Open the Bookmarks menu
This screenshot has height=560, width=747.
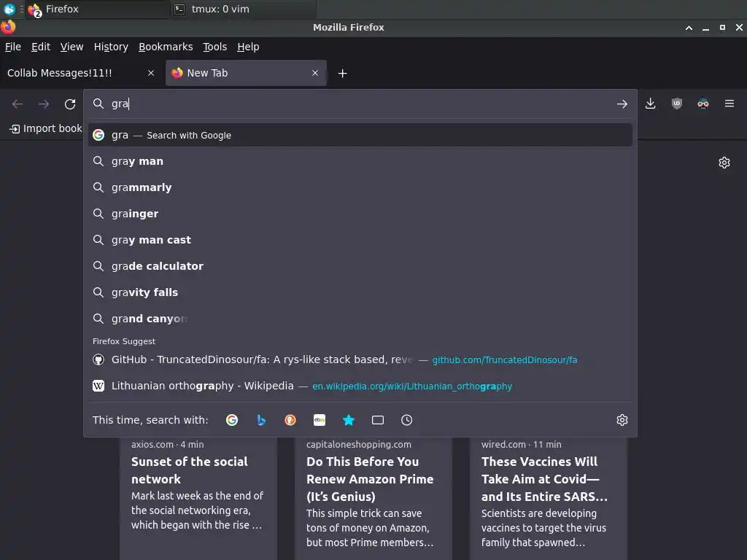166,47
